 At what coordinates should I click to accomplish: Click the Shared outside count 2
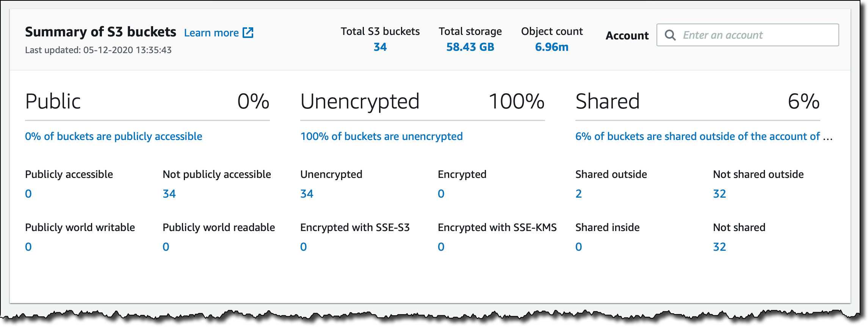pos(578,194)
